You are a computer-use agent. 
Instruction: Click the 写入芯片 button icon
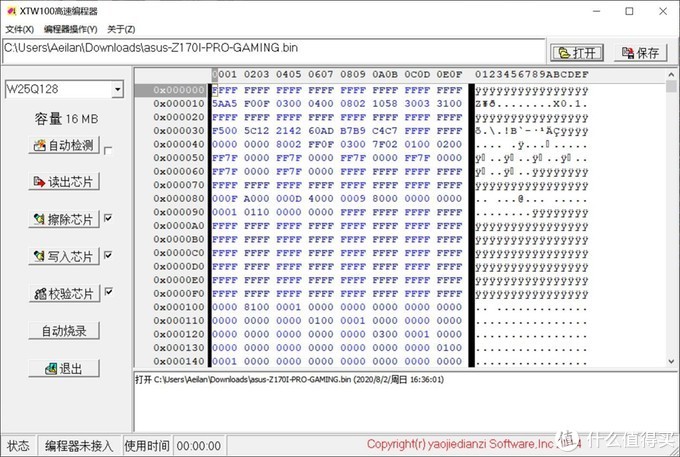click(x=39, y=257)
